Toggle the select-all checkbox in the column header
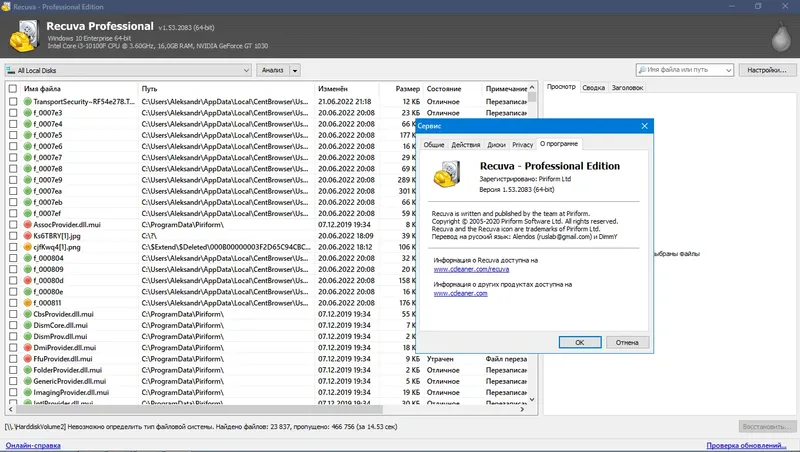Viewport: 800px width, 452px height. [x=13, y=89]
